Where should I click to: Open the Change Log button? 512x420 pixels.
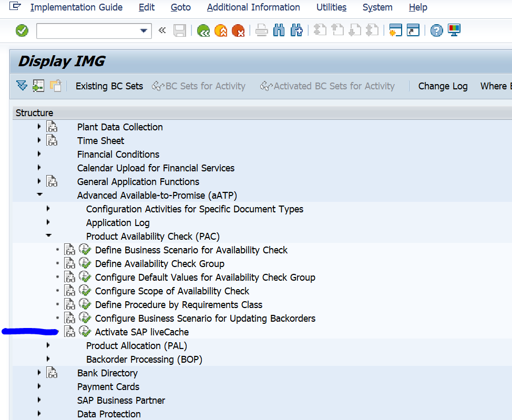click(443, 86)
